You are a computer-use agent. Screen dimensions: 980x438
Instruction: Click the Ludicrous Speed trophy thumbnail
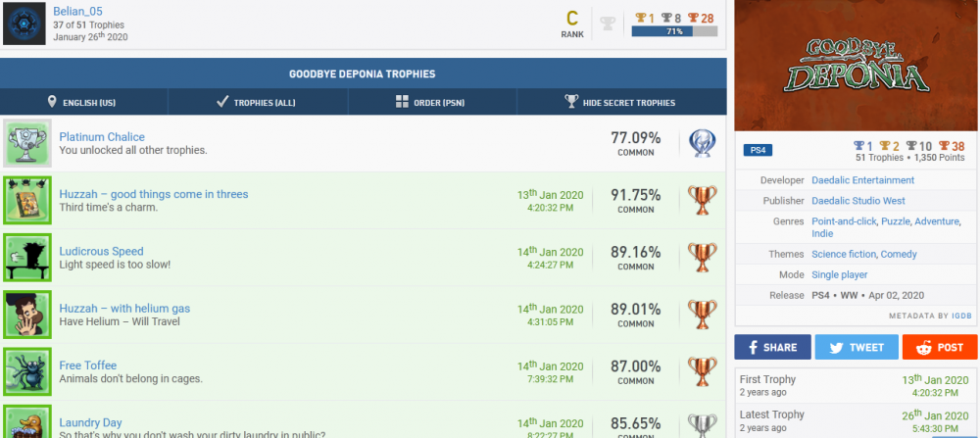pyautogui.click(x=26, y=258)
